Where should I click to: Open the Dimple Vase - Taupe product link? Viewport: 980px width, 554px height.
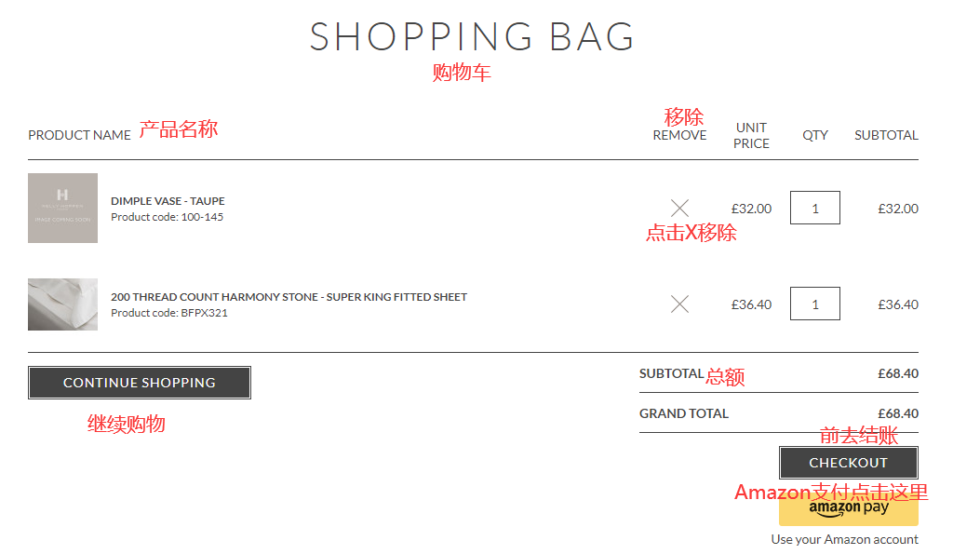click(168, 201)
